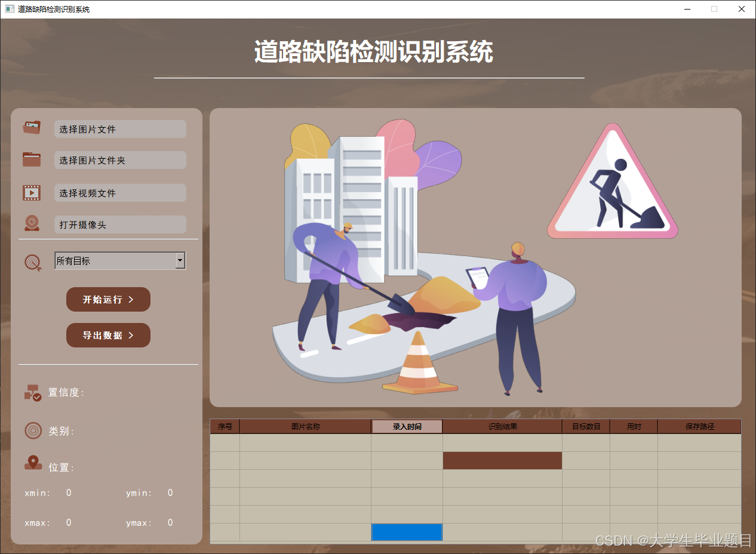Click the image file picture icon
This screenshot has width=756, height=554.
(32, 128)
